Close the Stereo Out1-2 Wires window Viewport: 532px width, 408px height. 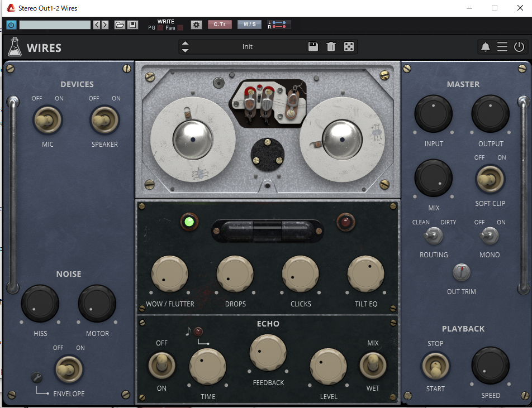point(520,8)
